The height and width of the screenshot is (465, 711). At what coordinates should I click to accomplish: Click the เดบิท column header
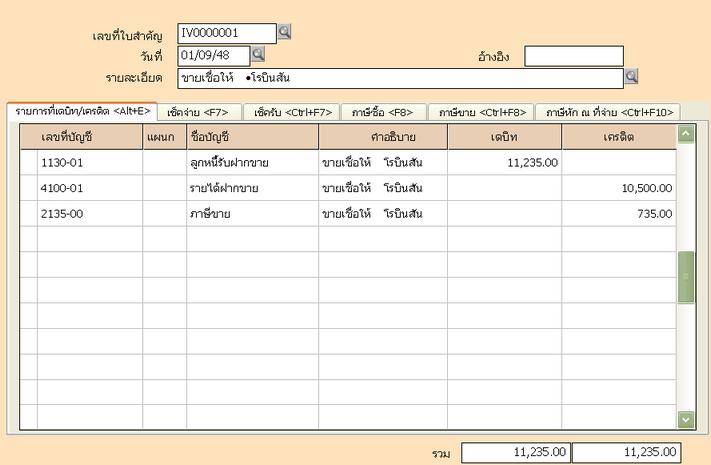click(x=504, y=136)
